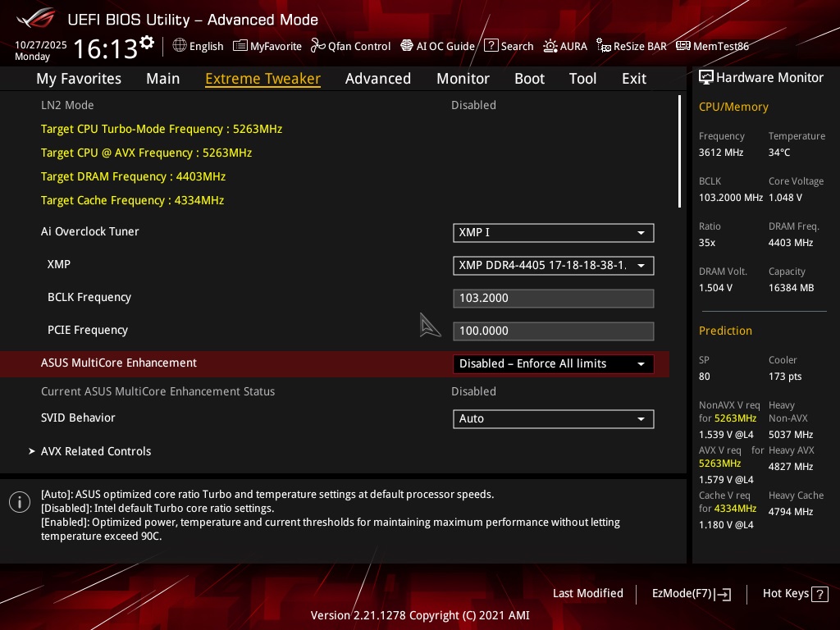Click the 3612 MHz frequency value
This screenshot has height=630, width=840.
tap(721, 153)
